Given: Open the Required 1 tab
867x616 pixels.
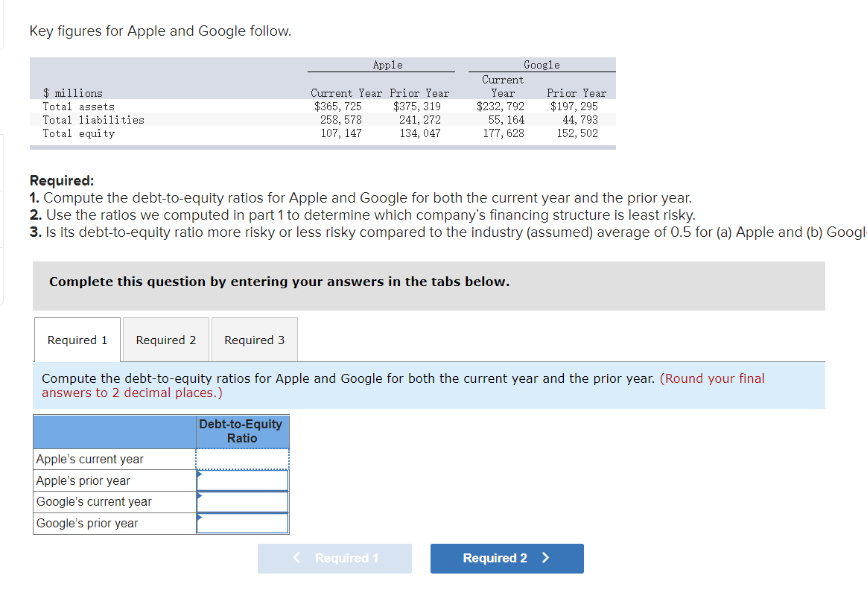Looking at the screenshot, I should 77,340.
